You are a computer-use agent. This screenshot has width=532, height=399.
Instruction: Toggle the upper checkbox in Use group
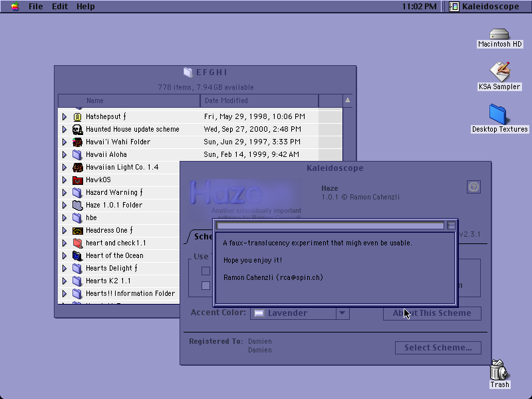pos(205,271)
